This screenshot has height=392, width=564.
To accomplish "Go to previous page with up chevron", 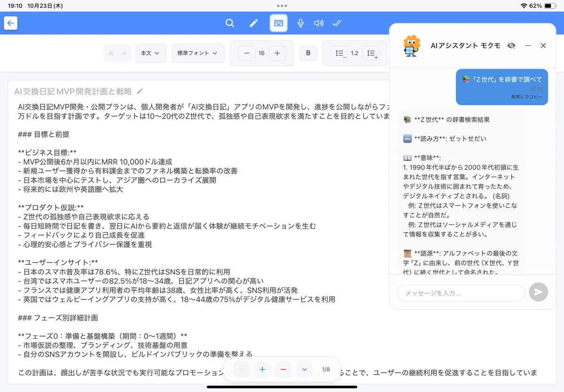I will [x=242, y=369].
